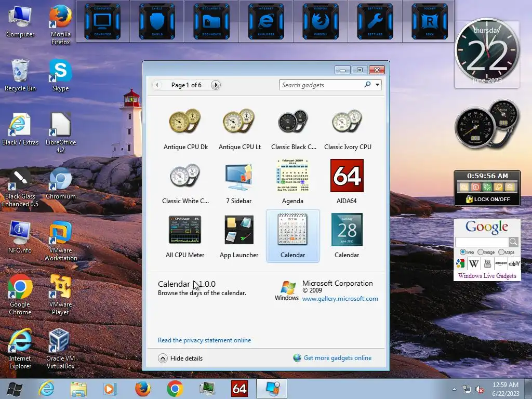
Task: Choose the App Launcher gadget
Action: click(239, 236)
